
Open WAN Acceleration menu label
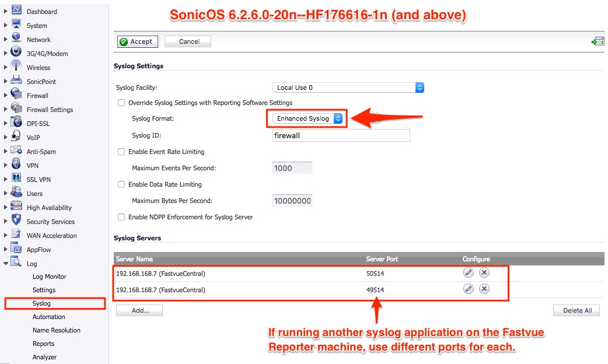click(51, 236)
